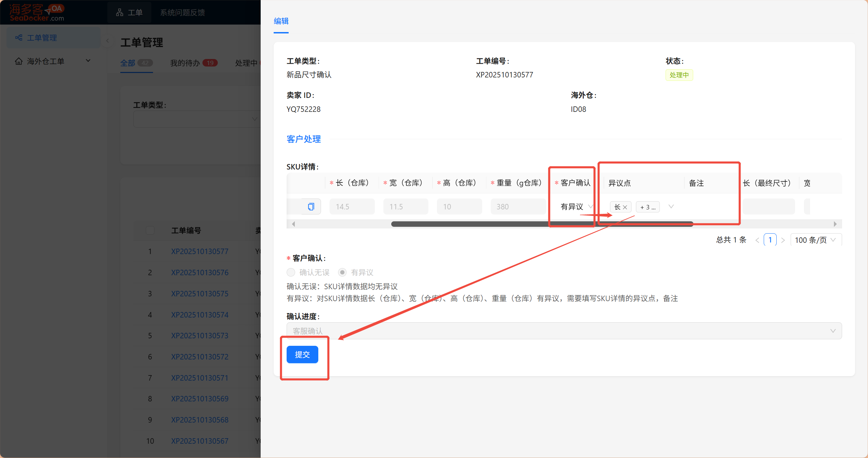Go to previous pagination page
Screen dimensions: 868x458
(x=757, y=240)
